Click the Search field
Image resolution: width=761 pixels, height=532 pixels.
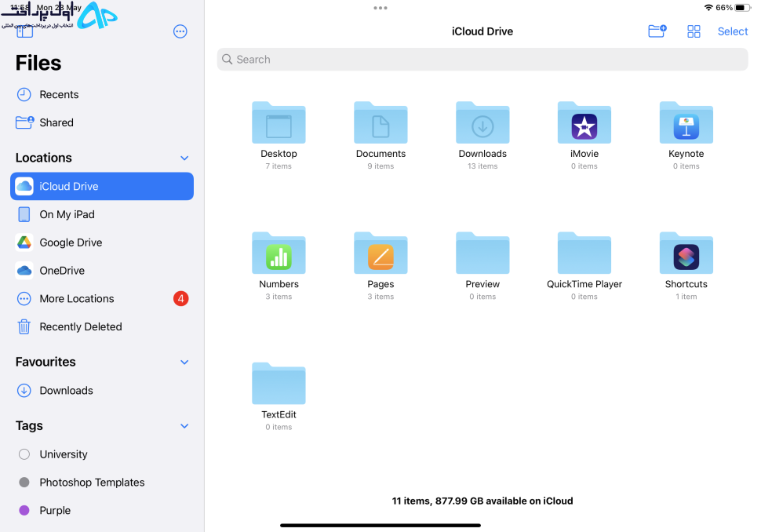pyautogui.click(x=482, y=59)
